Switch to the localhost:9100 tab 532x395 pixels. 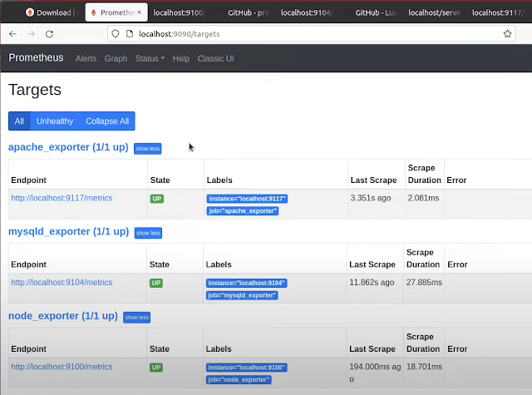179,12
